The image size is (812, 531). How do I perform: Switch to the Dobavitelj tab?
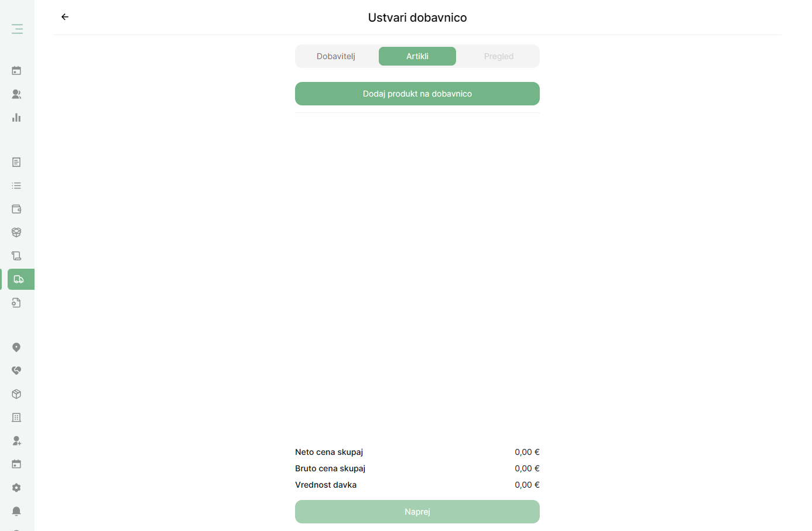[x=336, y=56]
